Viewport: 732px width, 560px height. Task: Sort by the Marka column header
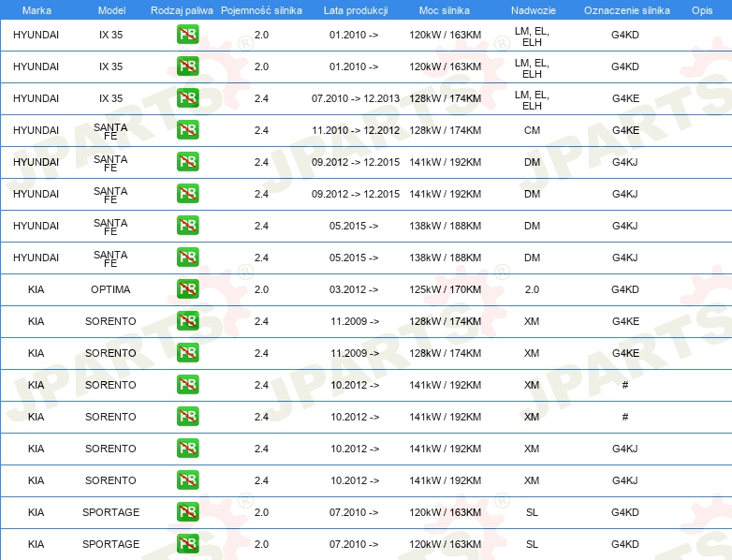pyautogui.click(x=36, y=9)
